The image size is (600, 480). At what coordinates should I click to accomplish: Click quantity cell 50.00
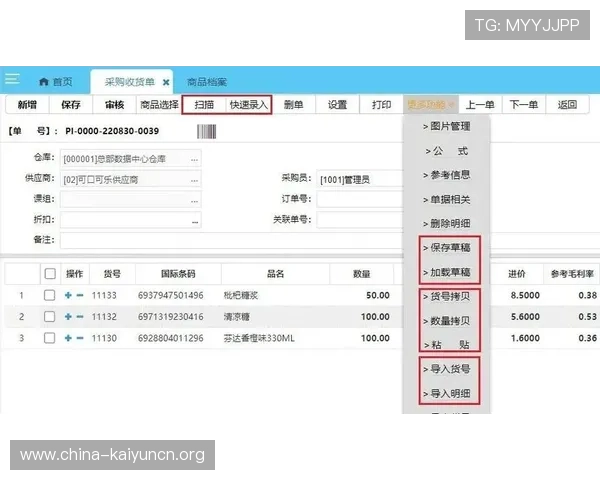click(x=378, y=295)
